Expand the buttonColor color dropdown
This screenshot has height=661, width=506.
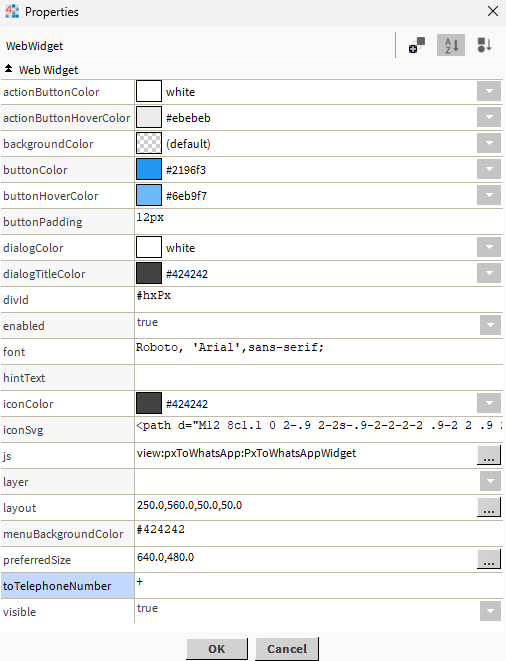[489, 169]
